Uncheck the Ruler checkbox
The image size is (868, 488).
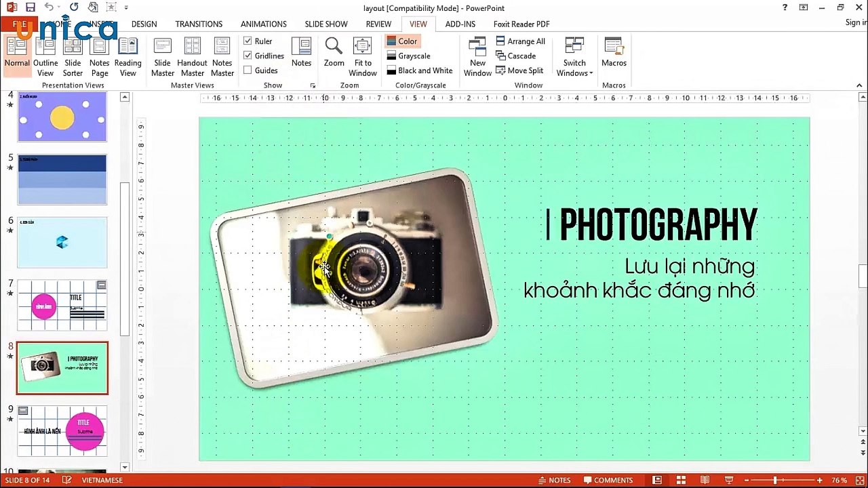[x=248, y=41]
